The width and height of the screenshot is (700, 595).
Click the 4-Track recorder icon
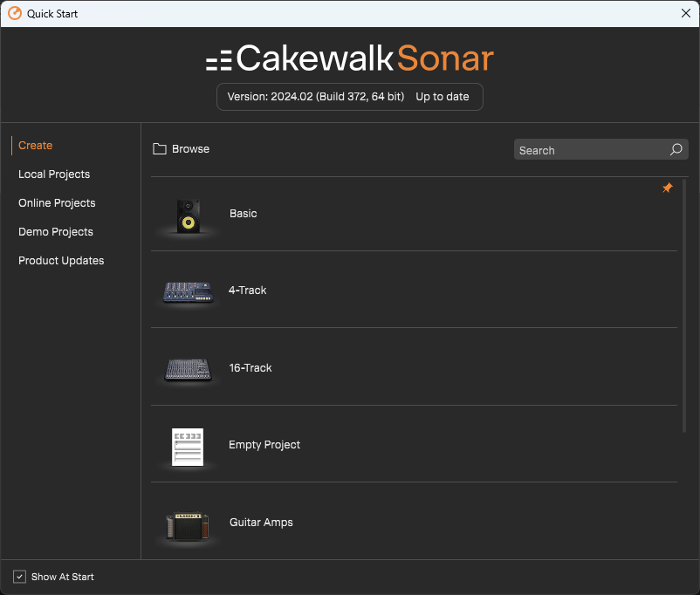coord(188,292)
